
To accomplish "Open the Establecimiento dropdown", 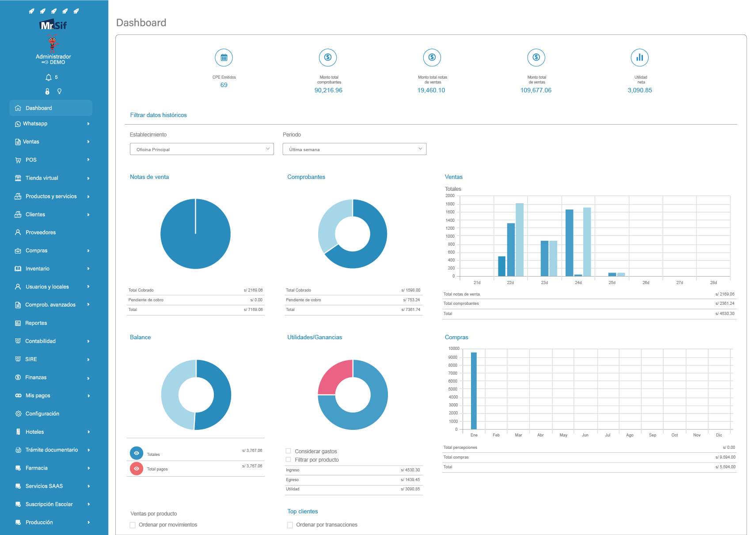I will (202, 149).
